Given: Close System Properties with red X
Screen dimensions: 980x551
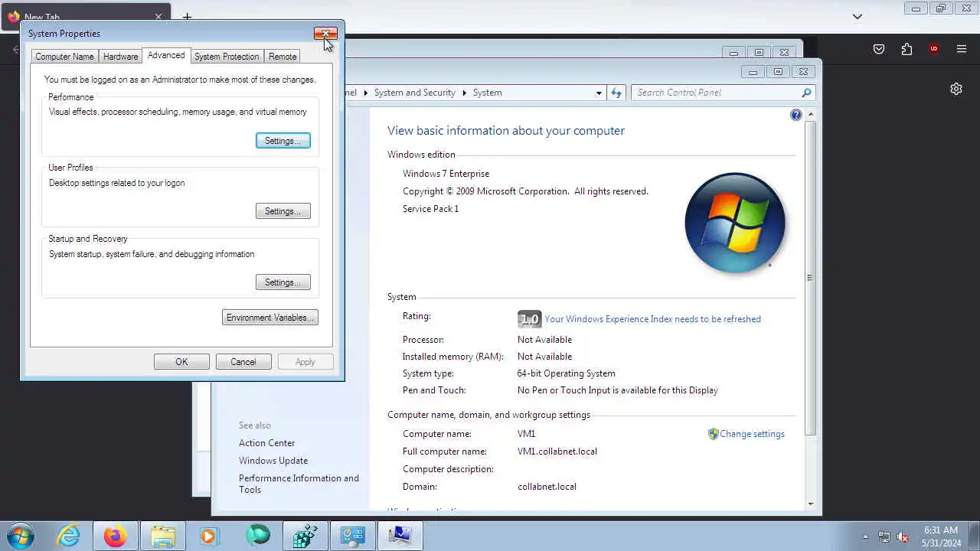Looking at the screenshot, I should 325,34.
